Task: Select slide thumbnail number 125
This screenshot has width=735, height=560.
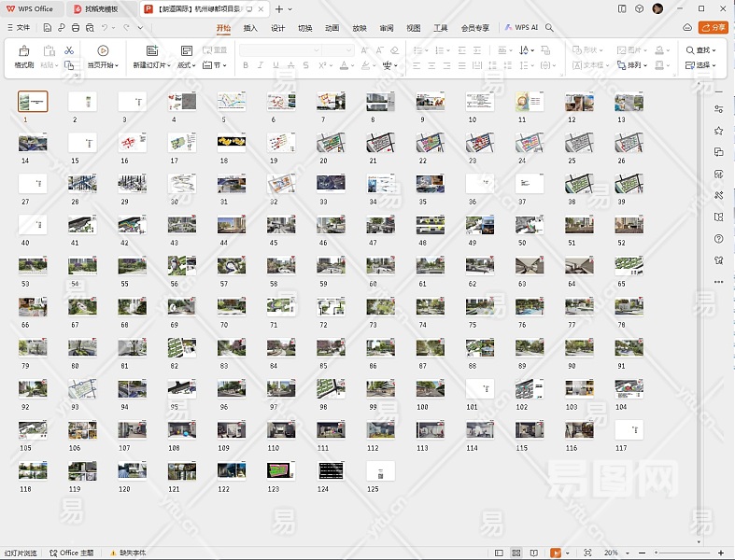Action: pyautogui.click(x=380, y=470)
